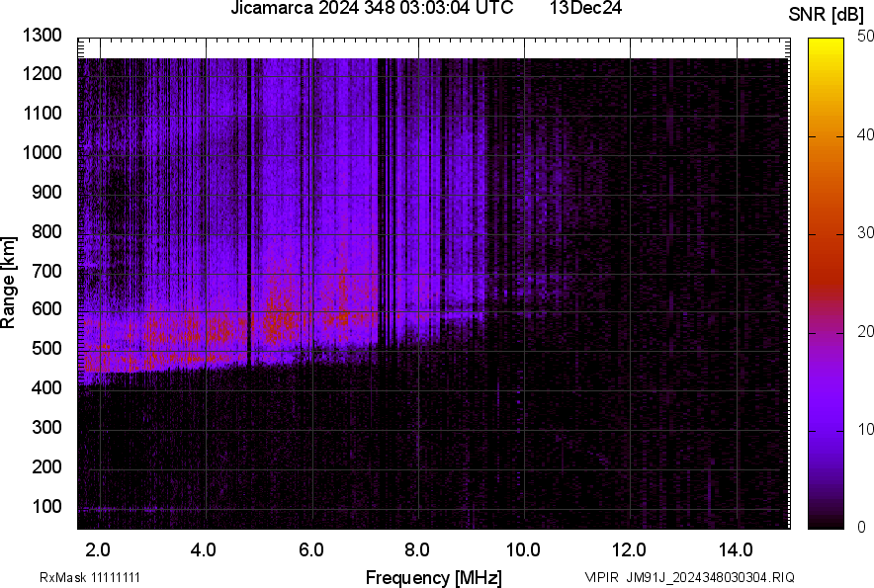Click the plot title 'Jicamarca 2024 348 03:03:04 UTC'
The width and height of the screenshot is (874, 588).
(x=372, y=9)
